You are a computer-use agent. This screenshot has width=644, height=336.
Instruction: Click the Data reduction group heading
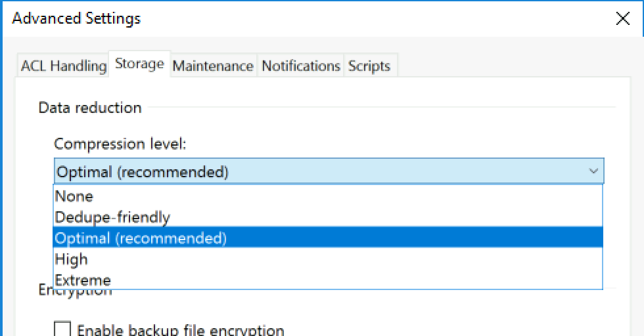90,108
